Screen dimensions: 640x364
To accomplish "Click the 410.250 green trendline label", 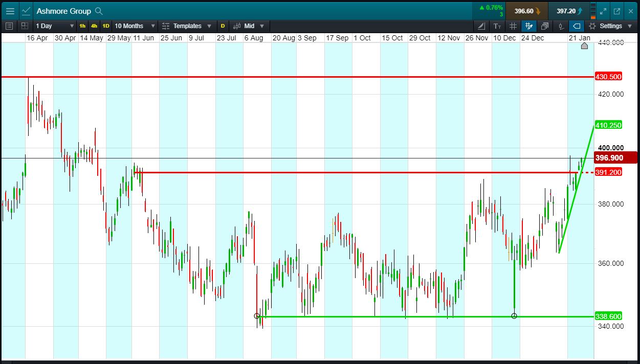I will pyautogui.click(x=608, y=125).
